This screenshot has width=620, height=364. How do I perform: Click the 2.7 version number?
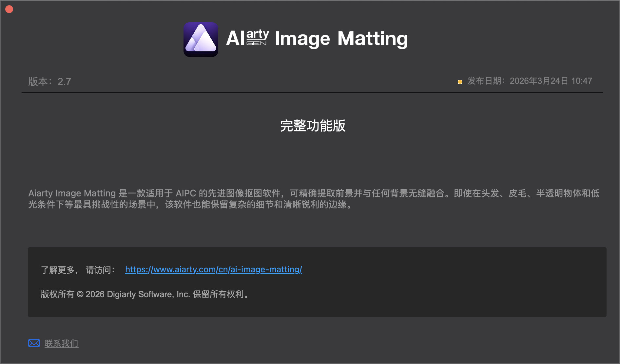click(x=64, y=82)
